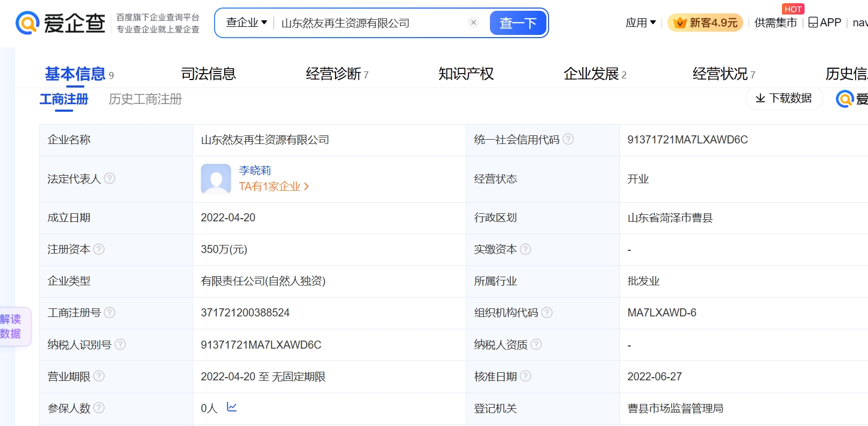Click the 爱企查 logo
This screenshot has height=426, width=868.
tap(60, 23)
